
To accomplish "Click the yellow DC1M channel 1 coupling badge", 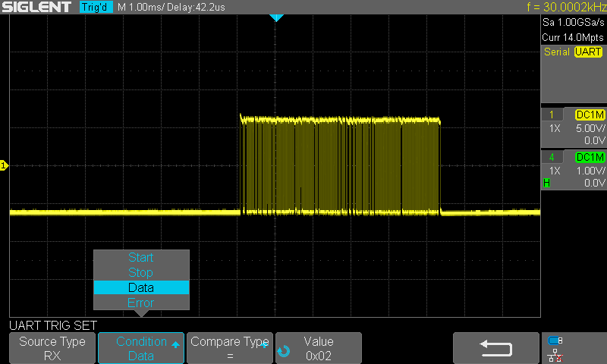I will (590, 115).
